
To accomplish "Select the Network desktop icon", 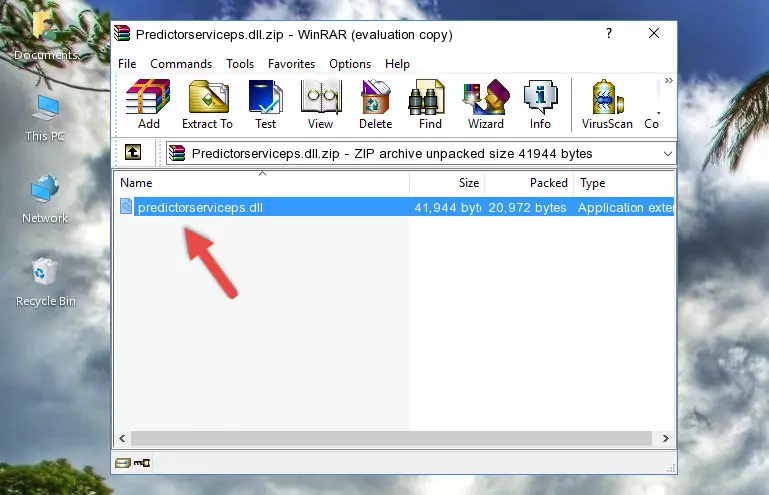I will pos(45,199).
